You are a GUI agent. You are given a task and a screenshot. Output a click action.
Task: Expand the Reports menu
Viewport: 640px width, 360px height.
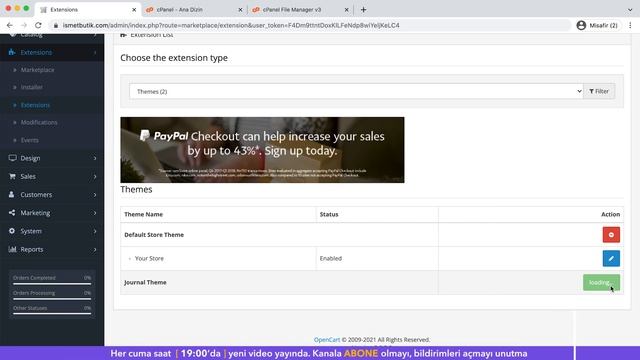[52, 249]
